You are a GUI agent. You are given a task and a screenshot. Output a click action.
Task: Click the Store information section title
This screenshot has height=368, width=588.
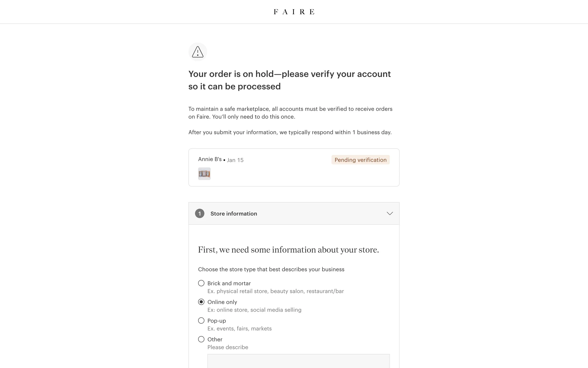[x=234, y=214]
